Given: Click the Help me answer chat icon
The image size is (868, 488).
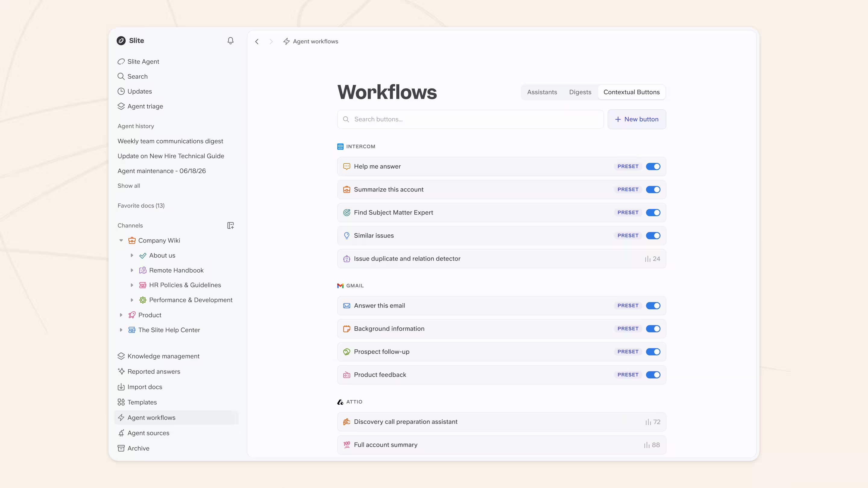Looking at the screenshot, I should click(347, 166).
